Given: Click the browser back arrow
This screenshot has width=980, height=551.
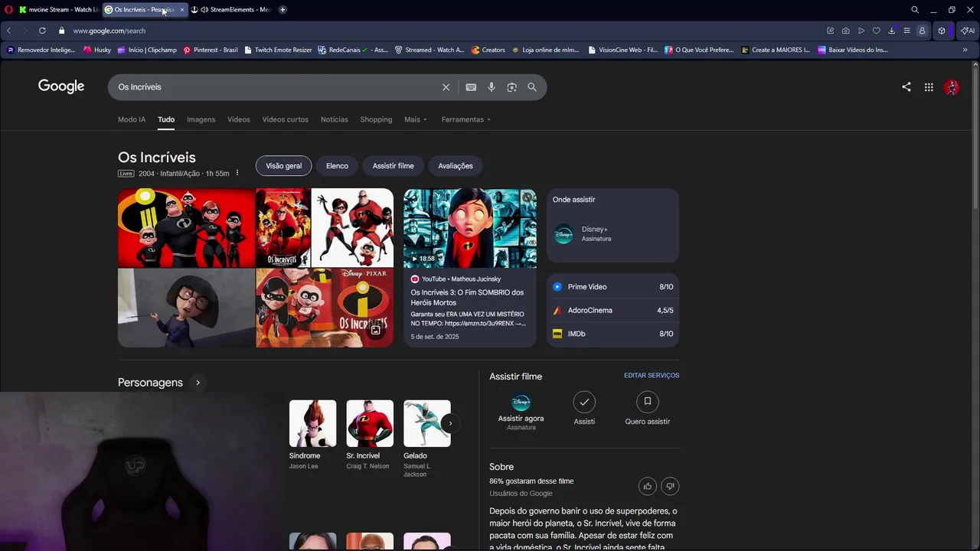Looking at the screenshot, I should pos(8,31).
